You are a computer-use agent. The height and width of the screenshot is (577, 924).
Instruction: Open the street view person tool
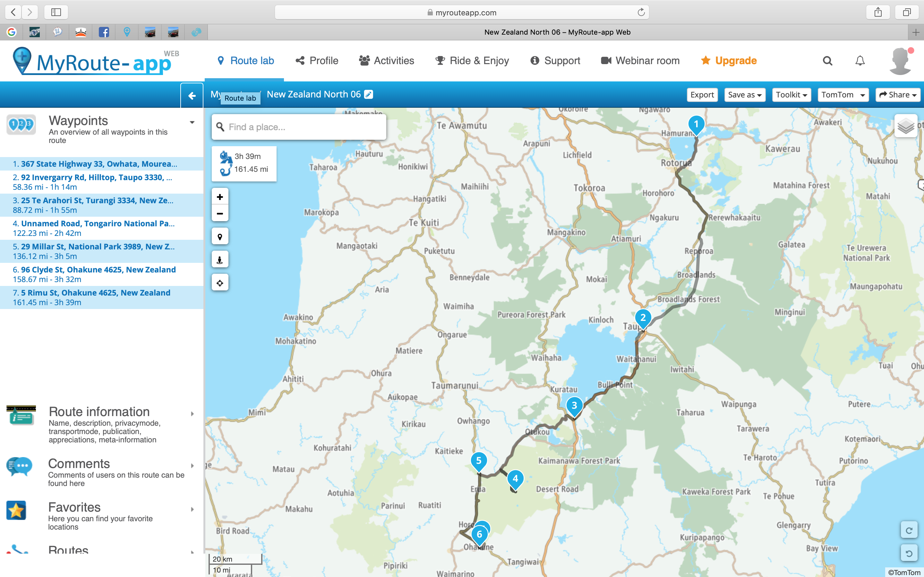coord(220,260)
